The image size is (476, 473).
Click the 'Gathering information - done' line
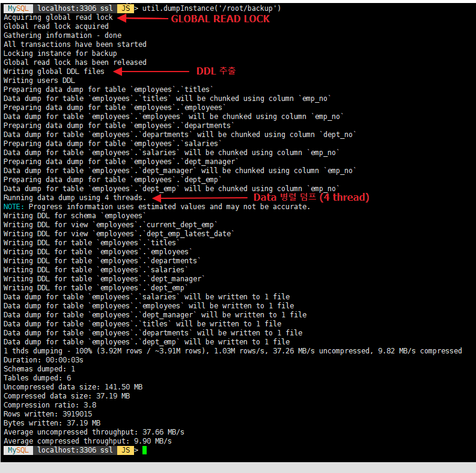click(63, 35)
